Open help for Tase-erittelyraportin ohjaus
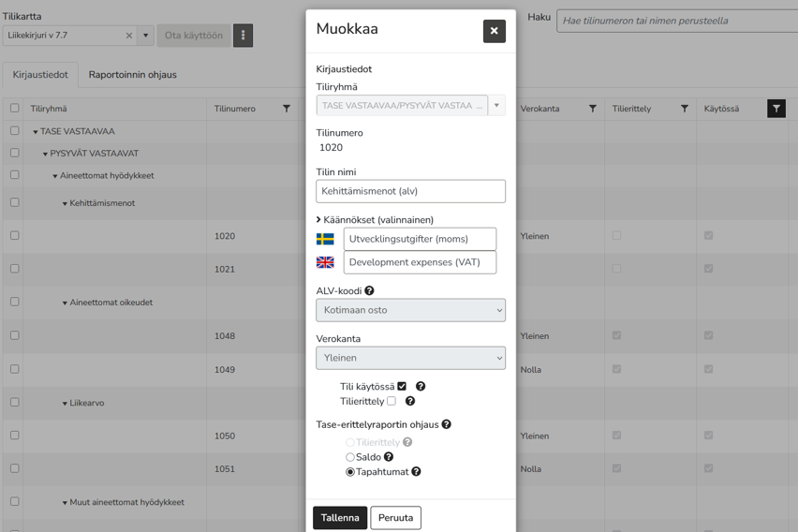The height and width of the screenshot is (532, 798). click(447, 424)
